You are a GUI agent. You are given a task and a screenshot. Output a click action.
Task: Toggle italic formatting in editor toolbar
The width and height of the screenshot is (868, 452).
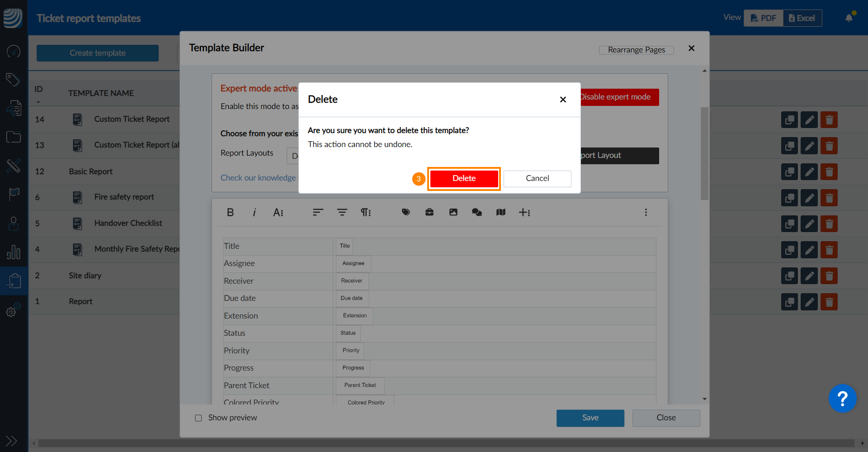tap(254, 213)
